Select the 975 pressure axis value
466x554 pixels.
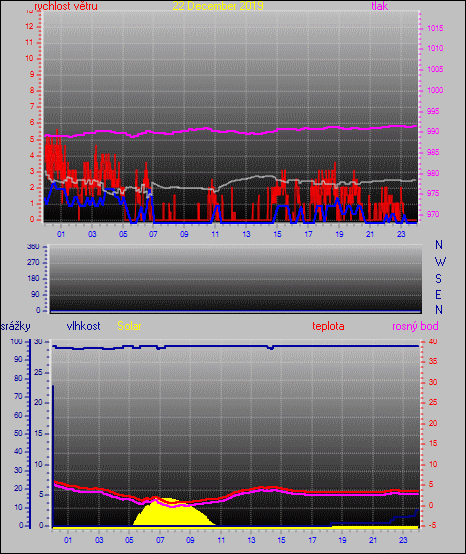tap(433, 193)
